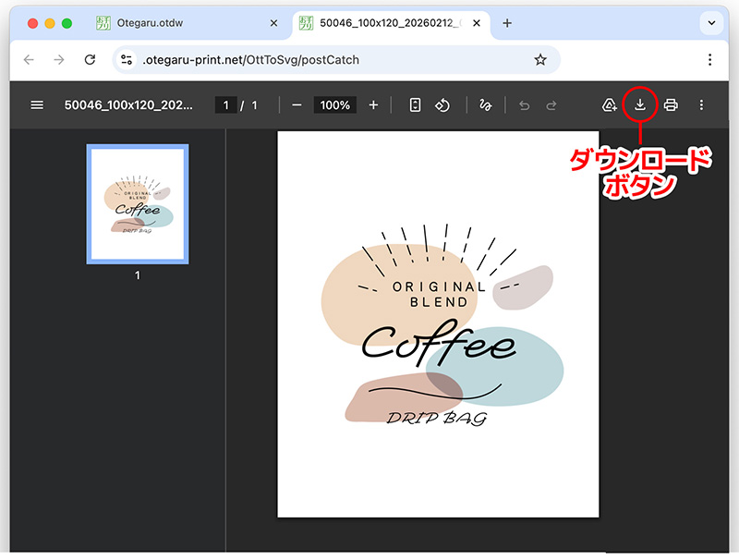Save the PDF to Google Drive
The height and width of the screenshot is (560, 739).
tap(610, 104)
